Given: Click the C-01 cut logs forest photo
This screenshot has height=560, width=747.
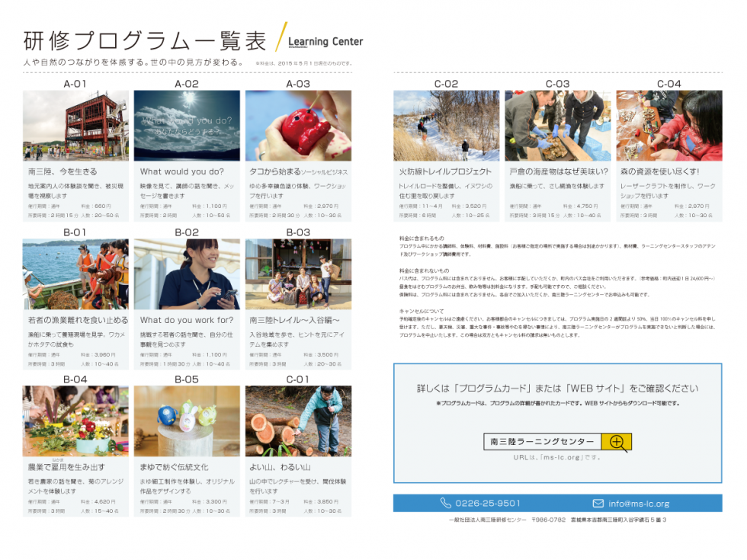Looking at the screenshot, I should (x=298, y=421).
